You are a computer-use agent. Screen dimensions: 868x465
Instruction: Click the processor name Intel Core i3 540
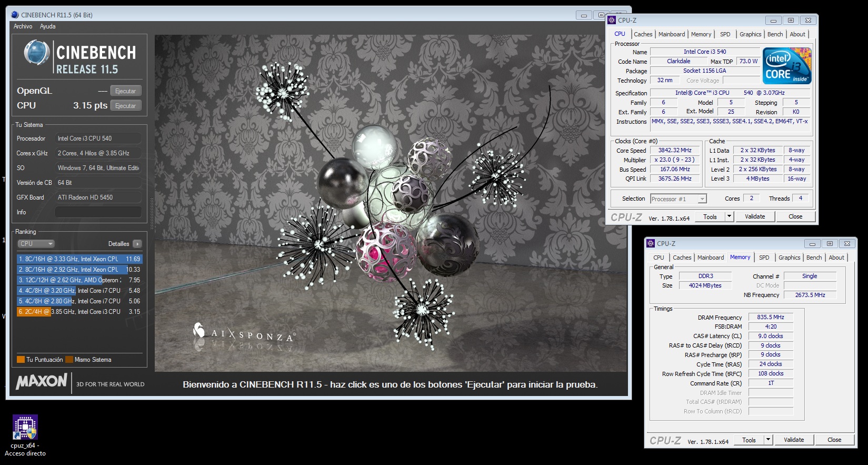pos(705,52)
